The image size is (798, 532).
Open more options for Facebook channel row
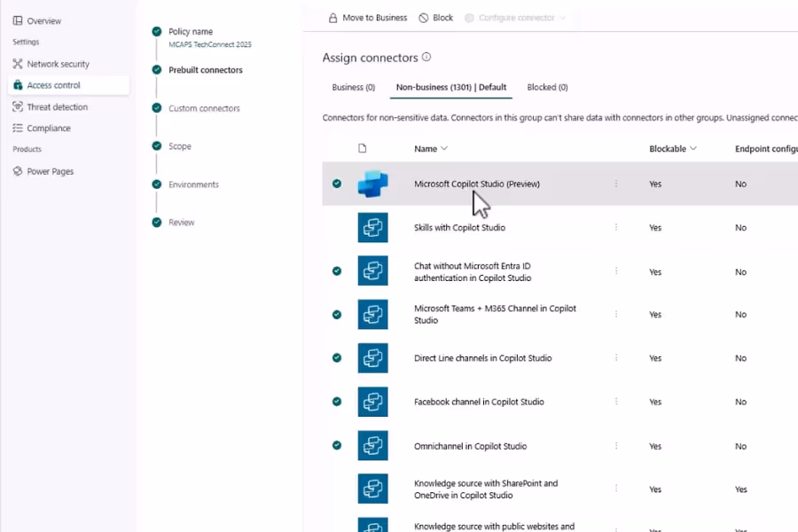point(616,402)
